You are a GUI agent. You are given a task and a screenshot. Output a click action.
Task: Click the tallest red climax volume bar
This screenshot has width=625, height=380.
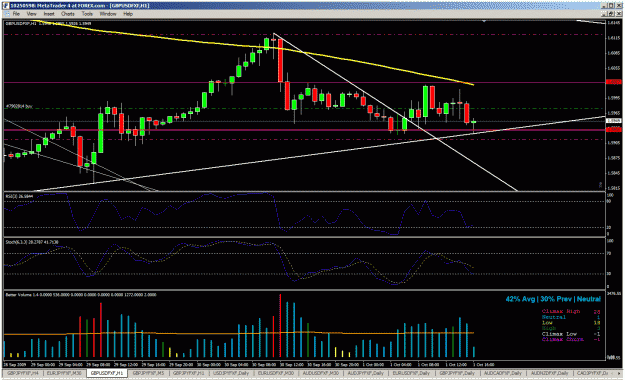pos(280,326)
